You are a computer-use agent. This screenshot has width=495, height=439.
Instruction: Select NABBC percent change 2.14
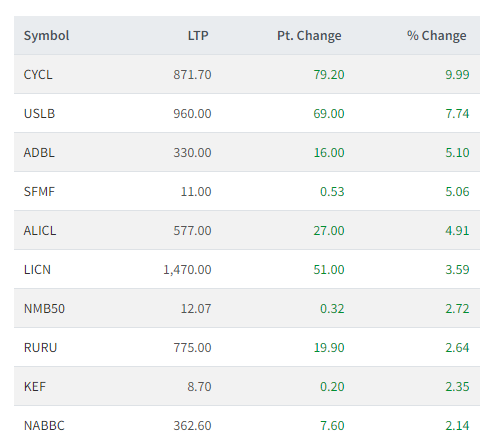click(457, 426)
